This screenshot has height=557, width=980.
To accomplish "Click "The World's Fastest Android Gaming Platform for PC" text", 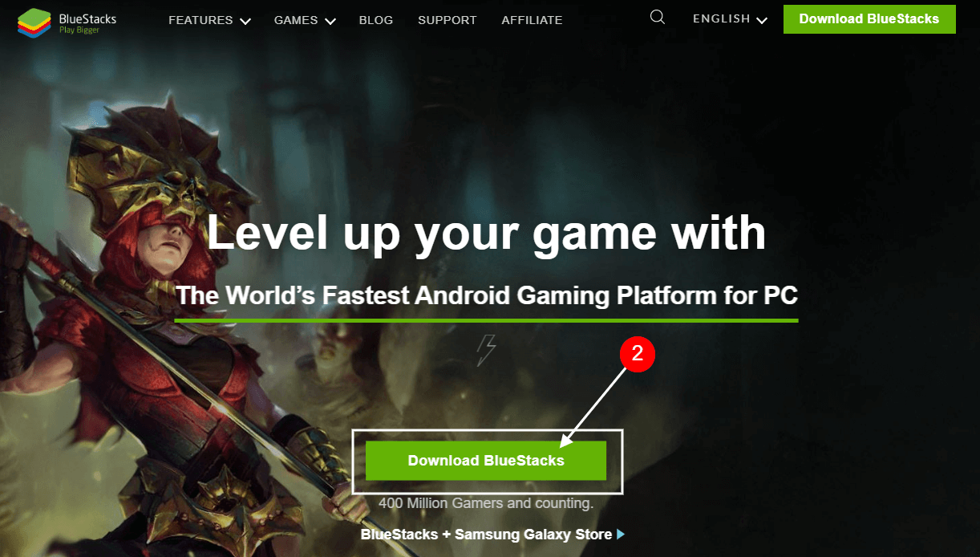I will (x=487, y=296).
